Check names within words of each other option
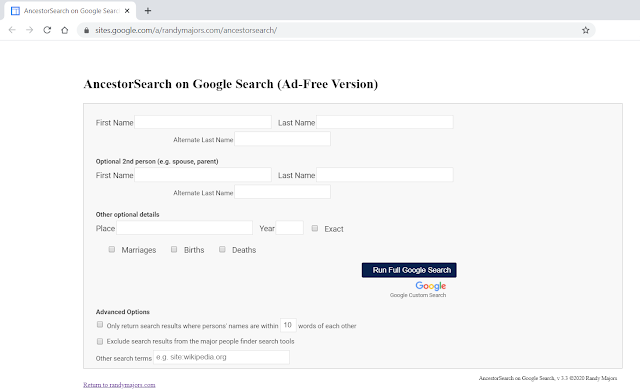This screenshot has height=391, width=640. coord(100,324)
